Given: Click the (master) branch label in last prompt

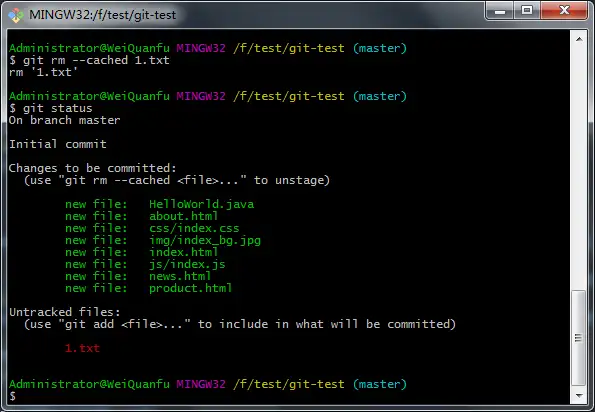Looking at the screenshot, I should click(x=379, y=384).
